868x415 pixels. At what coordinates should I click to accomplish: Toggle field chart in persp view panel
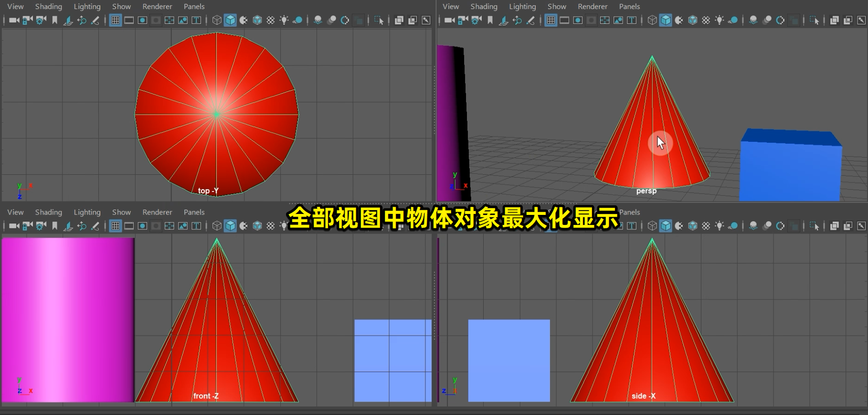pos(604,20)
